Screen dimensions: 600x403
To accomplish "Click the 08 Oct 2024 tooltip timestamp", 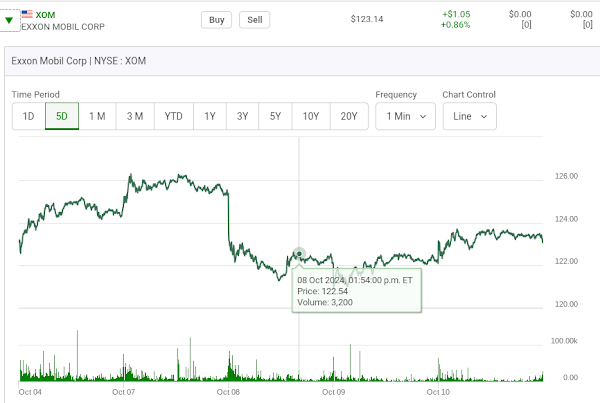I will (x=355, y=280).
